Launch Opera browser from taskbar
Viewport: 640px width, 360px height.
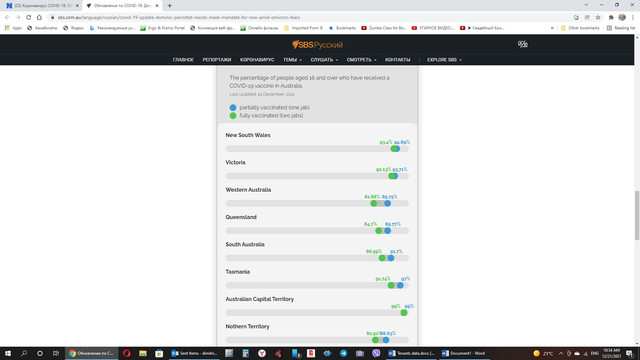127,353
